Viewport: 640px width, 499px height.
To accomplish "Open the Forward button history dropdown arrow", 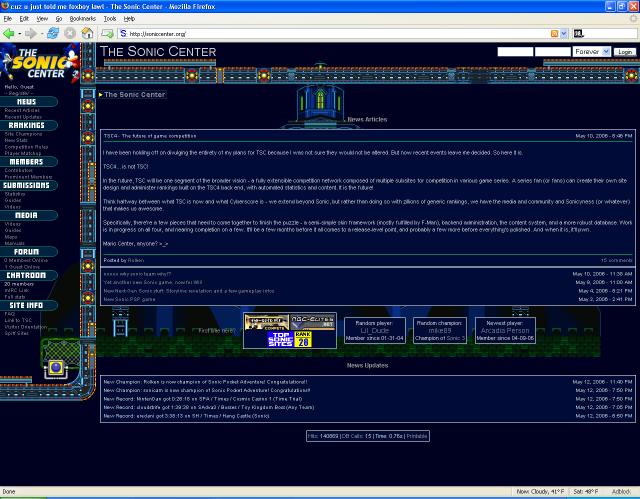I will point(42,34).
